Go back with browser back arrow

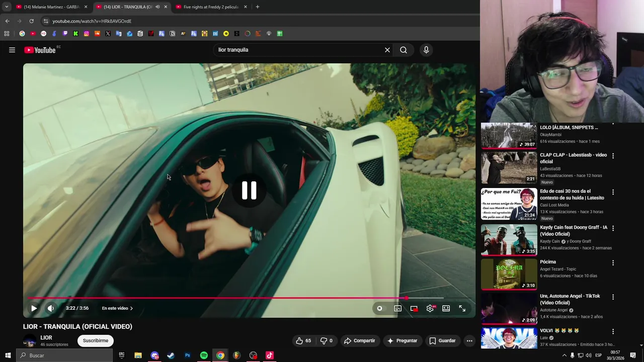7,21
